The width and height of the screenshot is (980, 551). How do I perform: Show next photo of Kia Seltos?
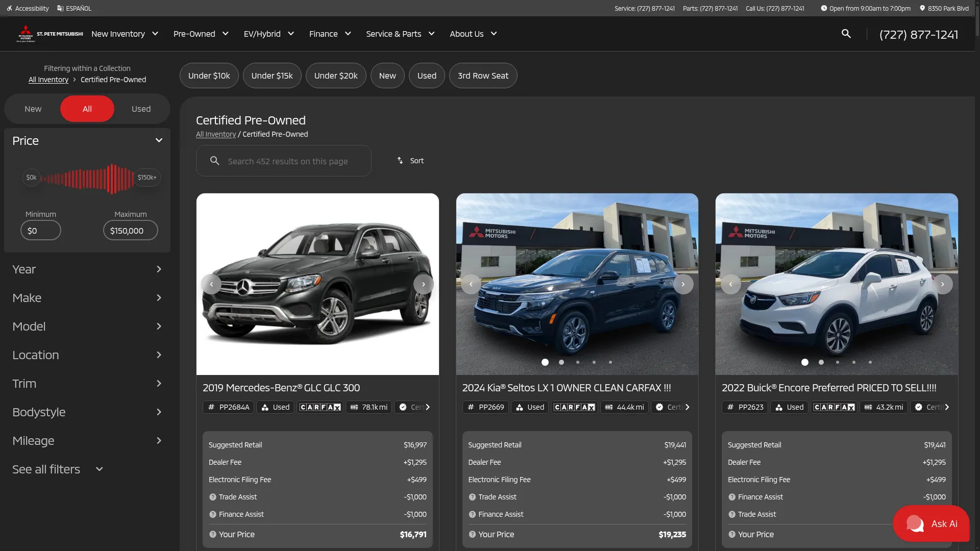pyautogui.click(x=683, y=284)
